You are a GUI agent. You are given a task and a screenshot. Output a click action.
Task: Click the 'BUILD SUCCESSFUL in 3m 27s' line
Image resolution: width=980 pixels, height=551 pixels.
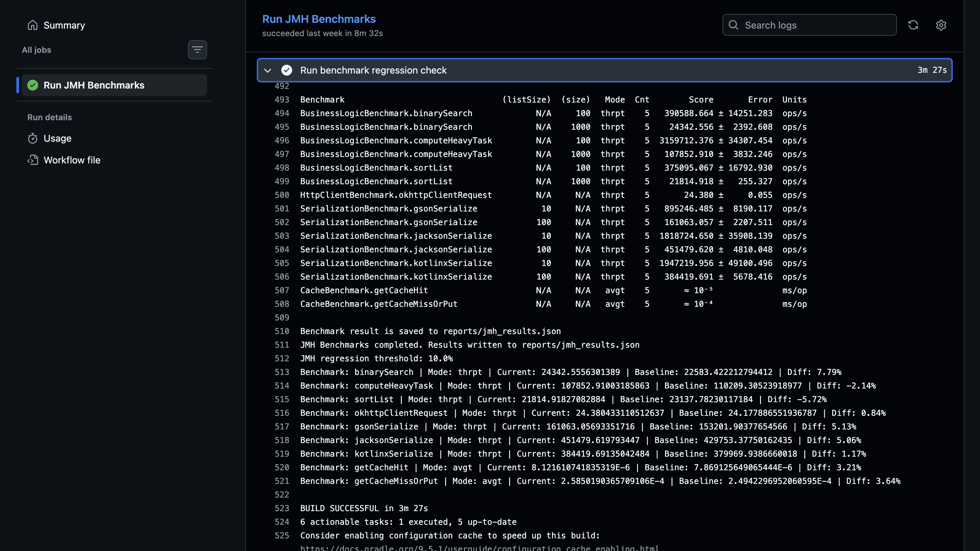[x=364, y=508]
